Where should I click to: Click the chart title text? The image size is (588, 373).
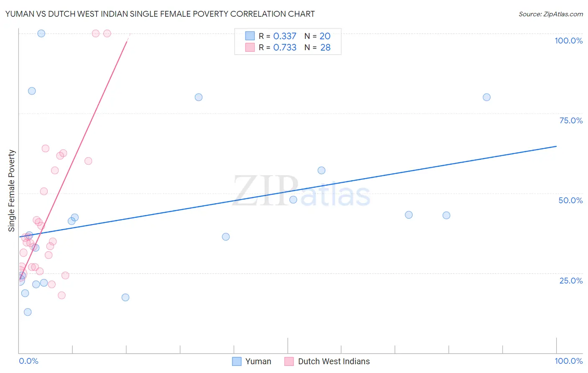[x=160, y=14]
